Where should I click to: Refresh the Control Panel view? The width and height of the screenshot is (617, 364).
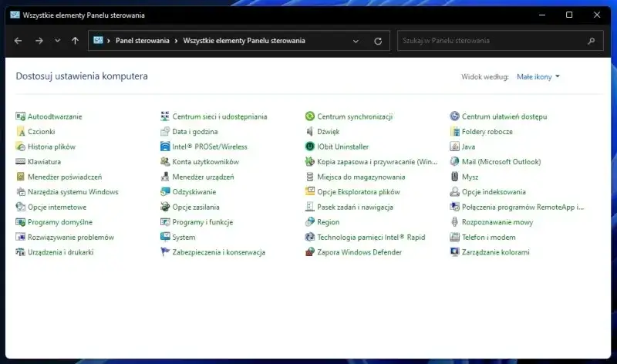tap(378, 41)
